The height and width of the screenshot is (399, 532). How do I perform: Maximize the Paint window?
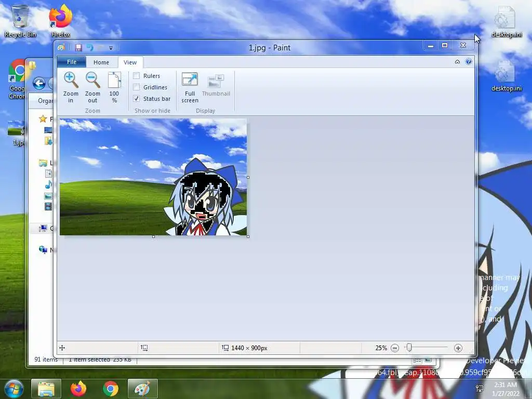point(445,46)
